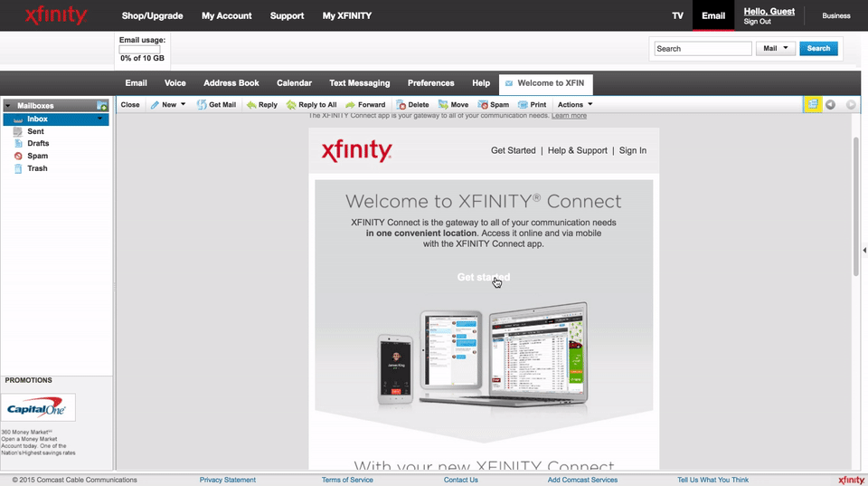Click Get started in welcome banner
Image resolution: width=868 pixels, height=486 pixels.
tap(483, 277)
